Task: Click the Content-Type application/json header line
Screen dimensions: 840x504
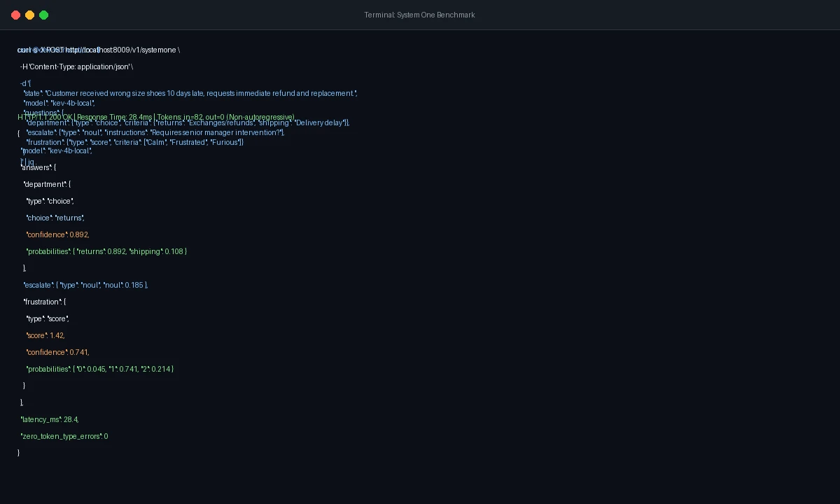Action: click(x=76, y=66)
